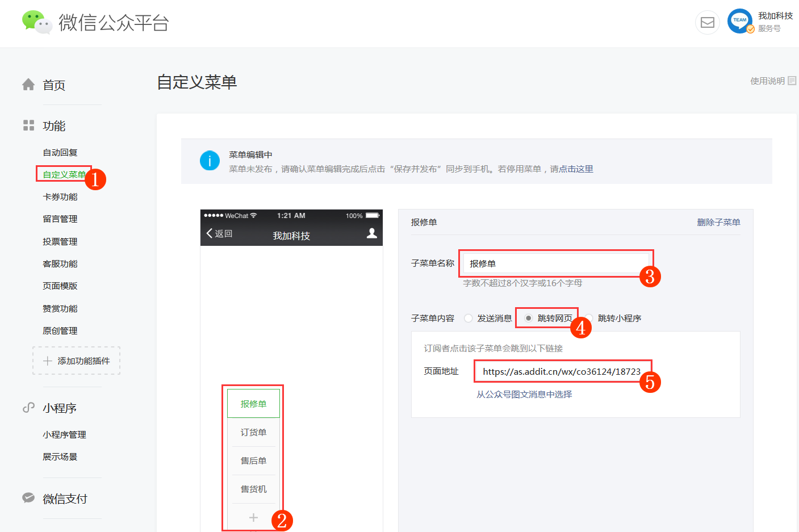
Task: Click the home icon beside 首页
Action: (28, 85)
